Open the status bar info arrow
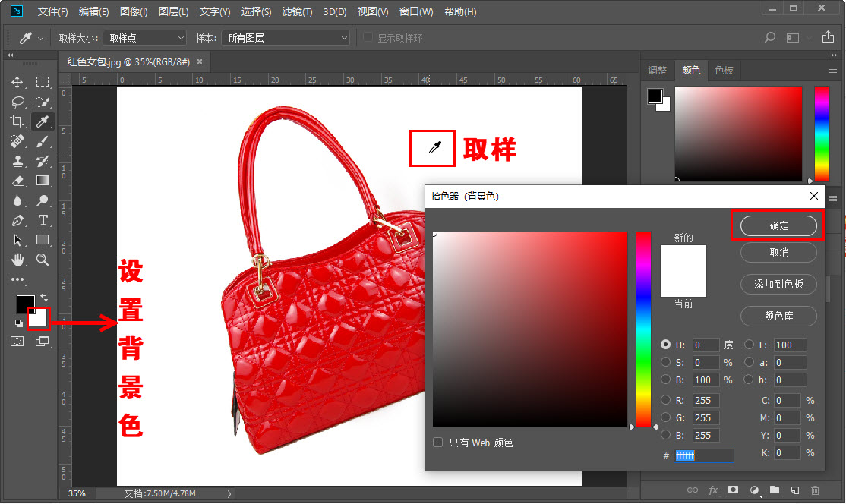The height and width of the screenshot is (504, 846). 229,493
